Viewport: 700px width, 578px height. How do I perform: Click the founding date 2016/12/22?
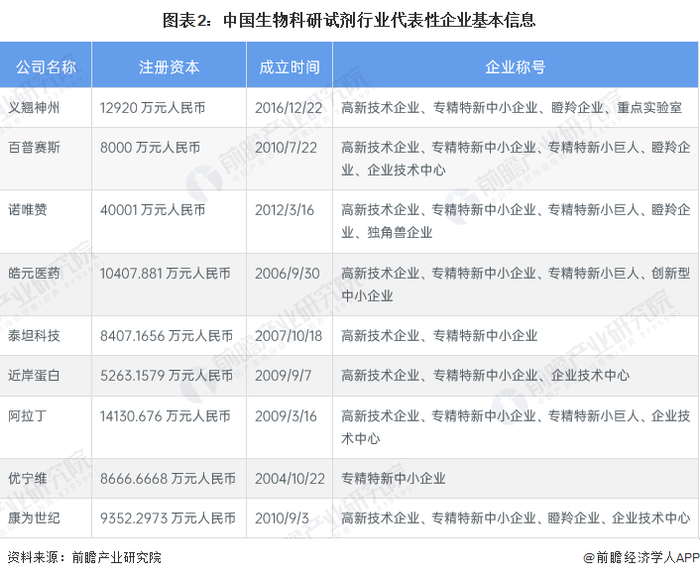click(x=289, y=108)
